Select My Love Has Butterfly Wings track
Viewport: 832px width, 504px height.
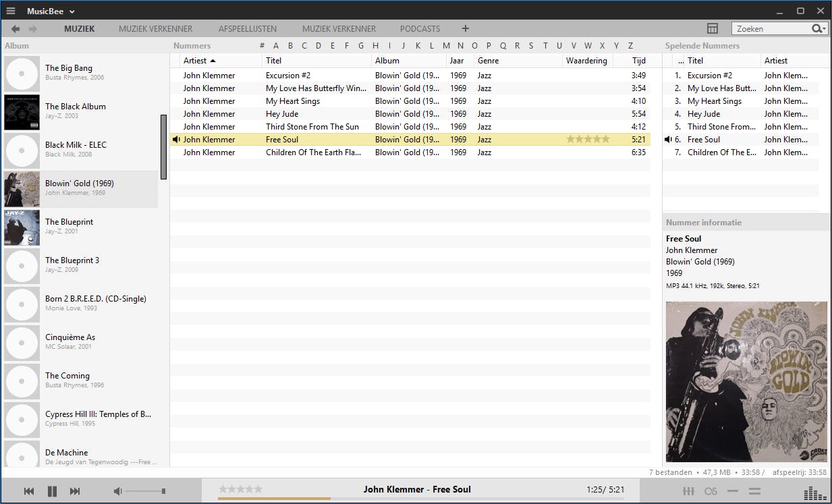click(410, 88)
